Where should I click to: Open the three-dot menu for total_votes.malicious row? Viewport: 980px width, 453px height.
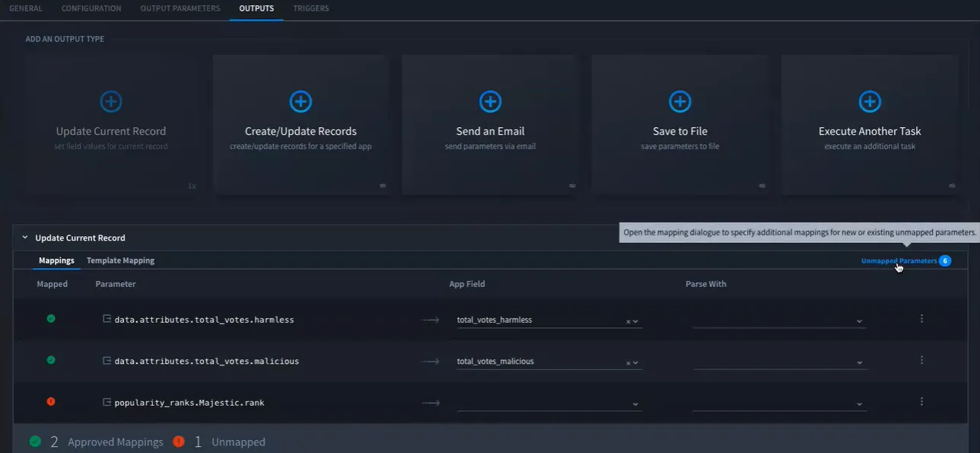[x=921, y=360]
